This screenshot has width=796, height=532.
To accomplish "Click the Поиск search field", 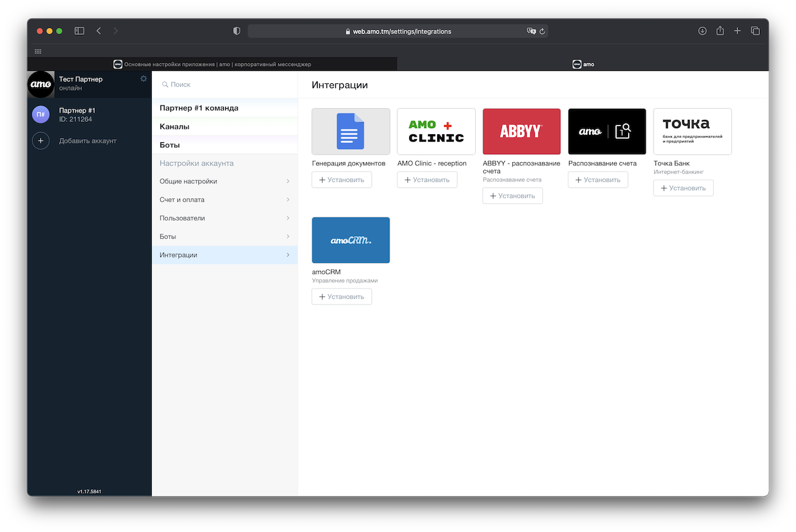I will point(224,85).
